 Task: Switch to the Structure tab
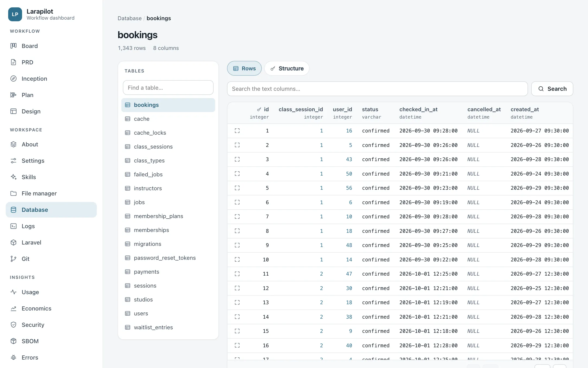(287, 68)
